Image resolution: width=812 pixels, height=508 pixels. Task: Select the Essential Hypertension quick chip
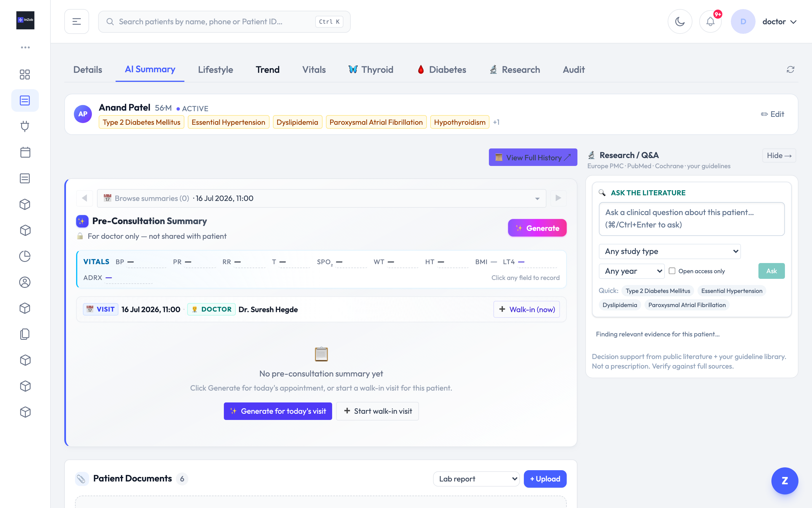[731, 291]
